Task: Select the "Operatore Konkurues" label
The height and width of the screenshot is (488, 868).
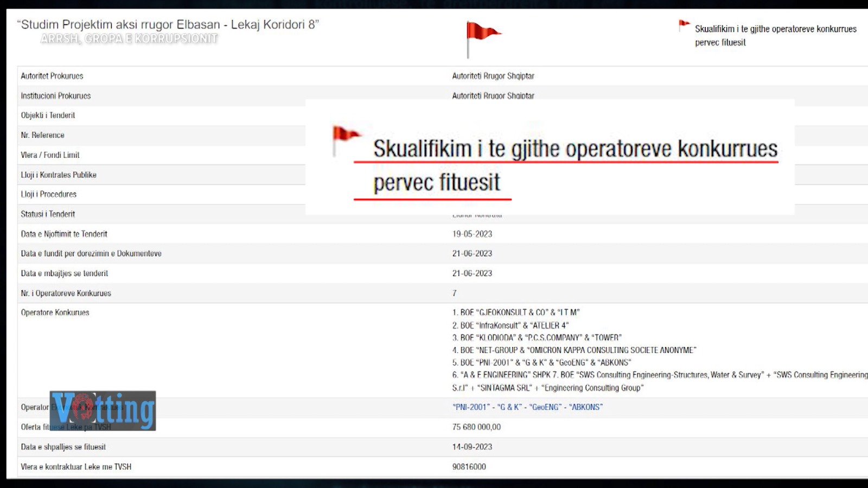Action: (55, 313)
